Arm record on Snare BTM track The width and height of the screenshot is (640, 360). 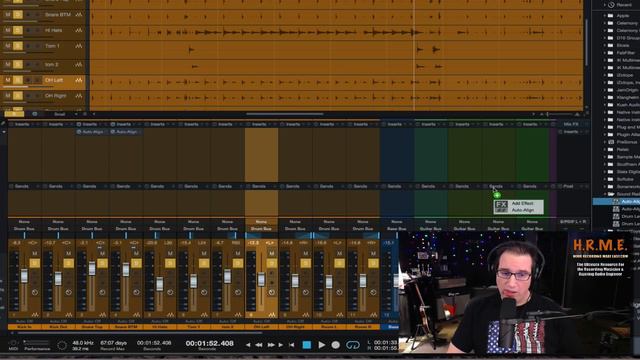point(28,15)
